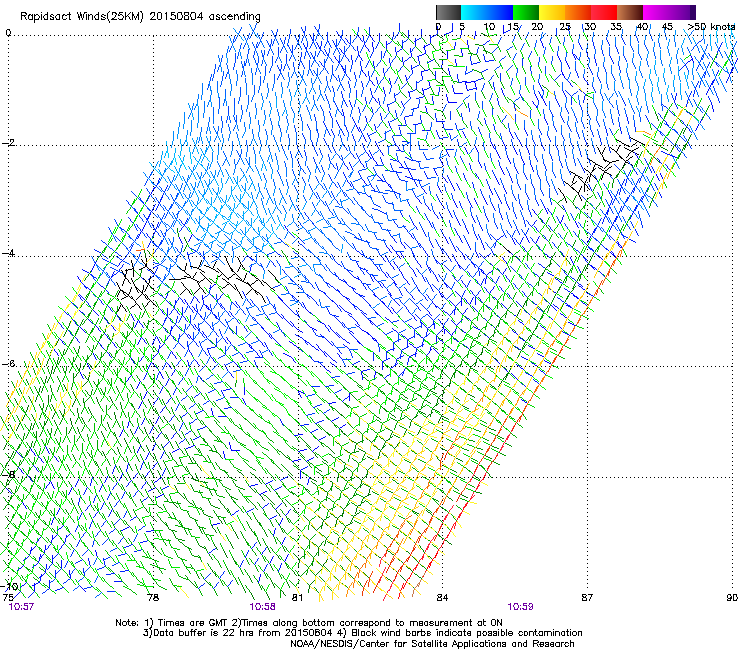Click the 'NOAA/NESDIS/Center for Satellite Applications and Research' credit
The height and width of the screenshot is (650, 740).
click(432, 644)
